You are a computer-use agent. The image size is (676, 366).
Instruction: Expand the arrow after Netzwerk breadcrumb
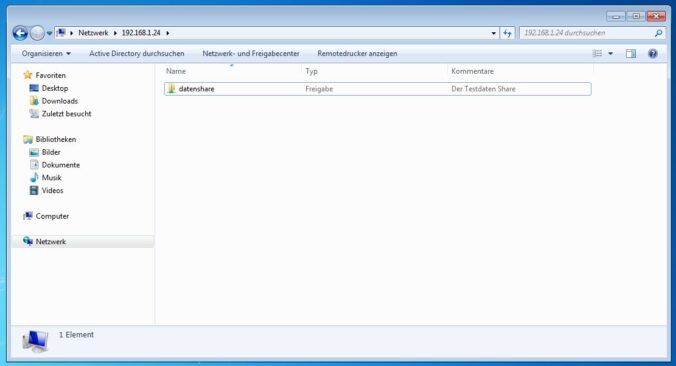click(115, 33)
